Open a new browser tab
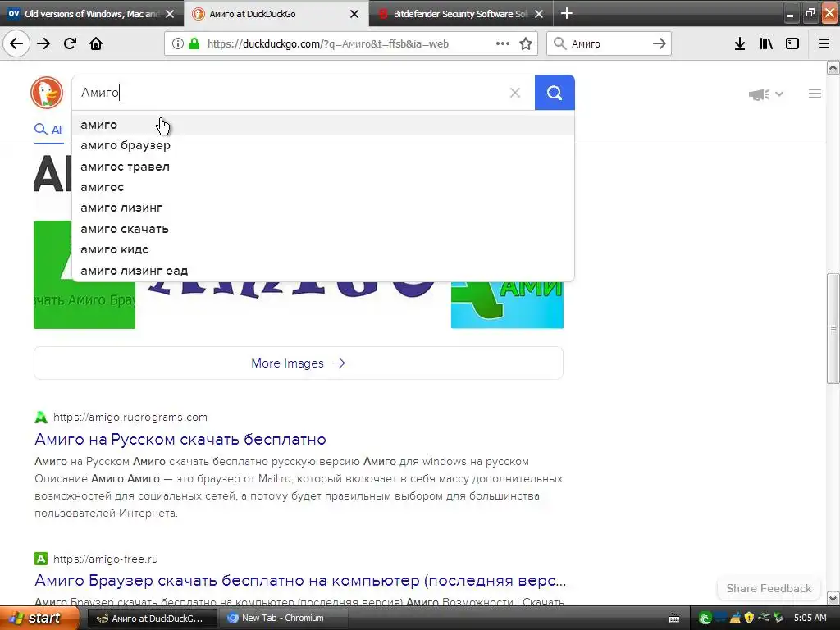 coord(566,13)
